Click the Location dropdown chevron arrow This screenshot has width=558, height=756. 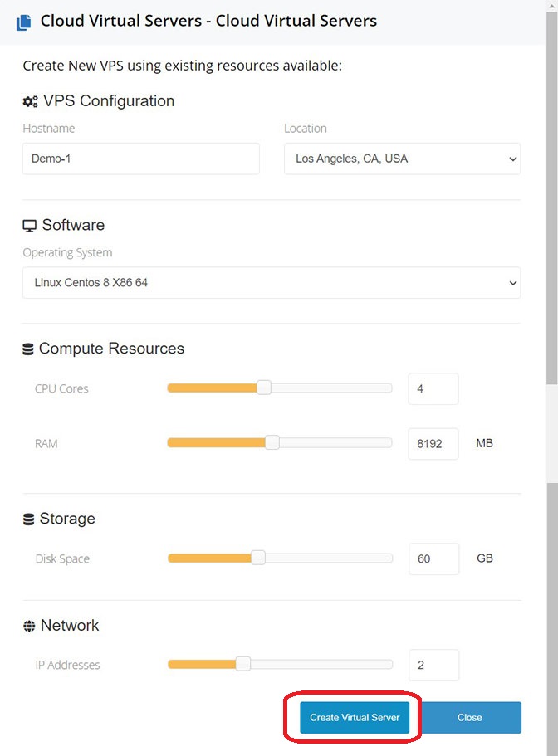click(x=512, y=159)
